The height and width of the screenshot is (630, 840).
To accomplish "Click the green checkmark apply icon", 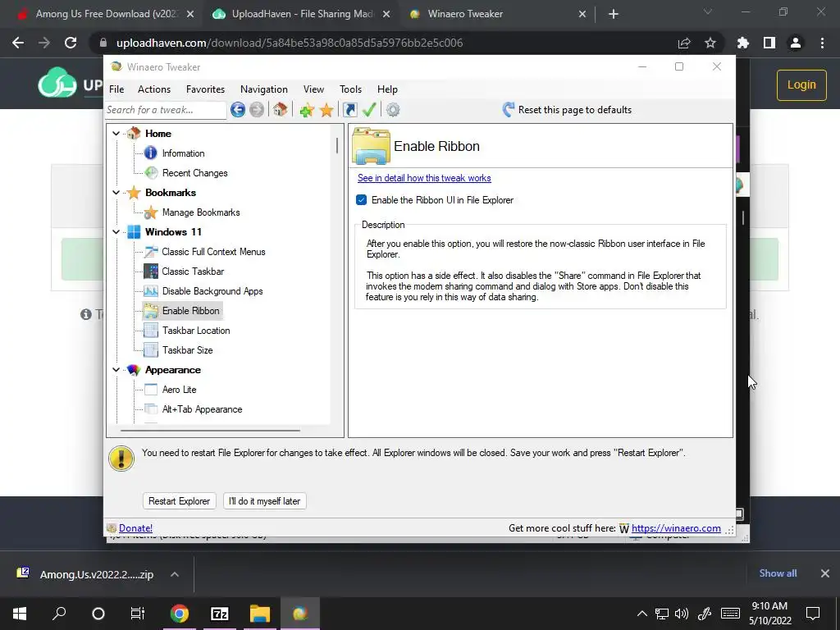I will coord(369,110).
